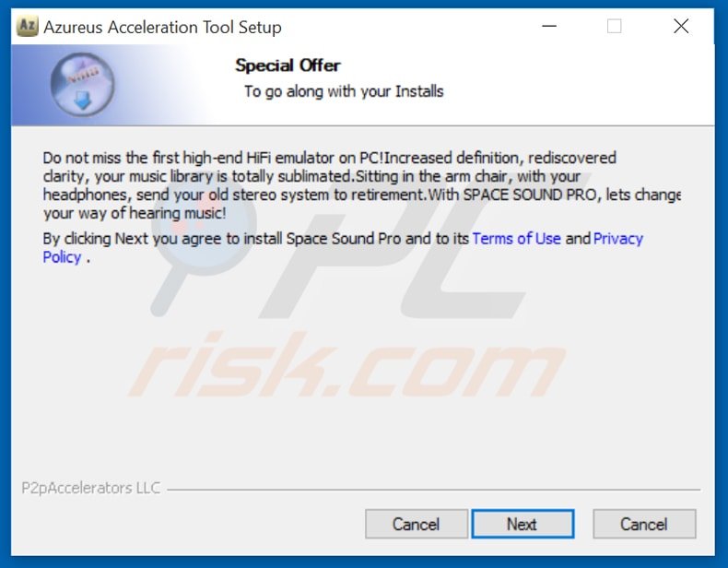Click the Az application icon in title bar
Image resolution: width=728 pixels, height=568 pixels.
(x=27, y=26)
